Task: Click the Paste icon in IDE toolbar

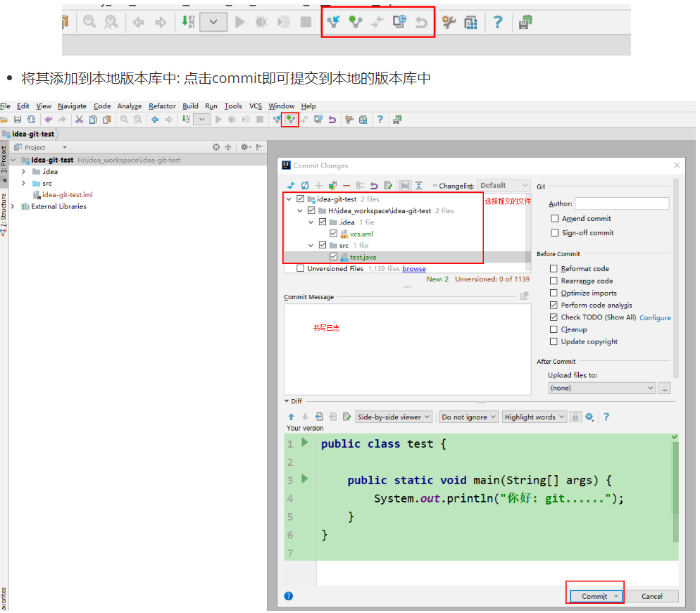Action: coord(107,120)
